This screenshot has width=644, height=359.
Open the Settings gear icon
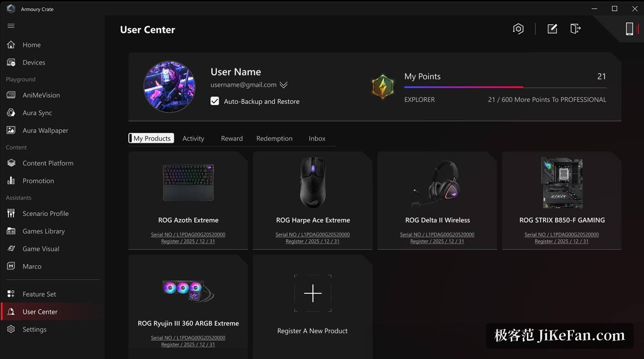pyautogui.click(x=11, y=329)
